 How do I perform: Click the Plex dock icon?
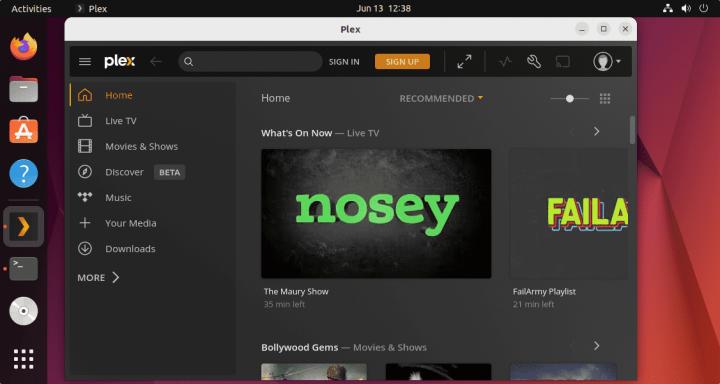tap(23, 226)
